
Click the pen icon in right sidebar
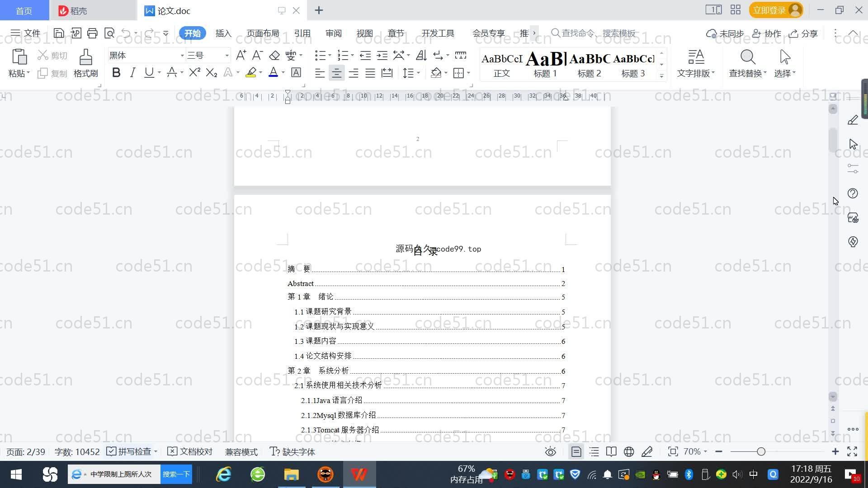(853, 120)
